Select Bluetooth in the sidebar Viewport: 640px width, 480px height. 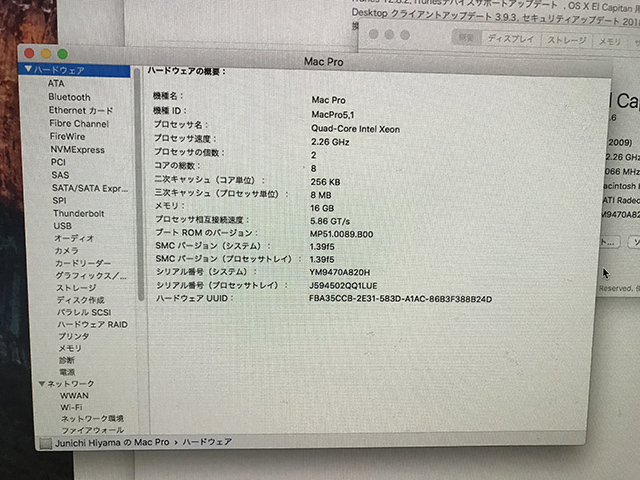(69, 97)
